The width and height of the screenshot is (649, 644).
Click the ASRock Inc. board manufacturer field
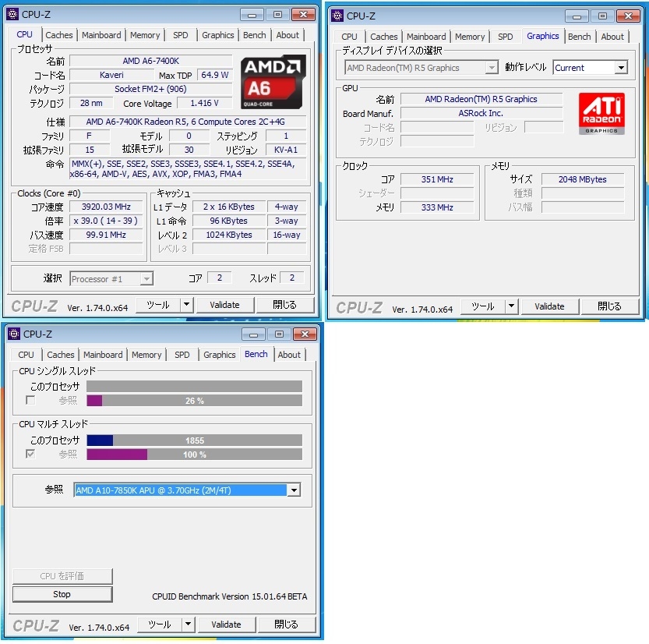(481, 113)
